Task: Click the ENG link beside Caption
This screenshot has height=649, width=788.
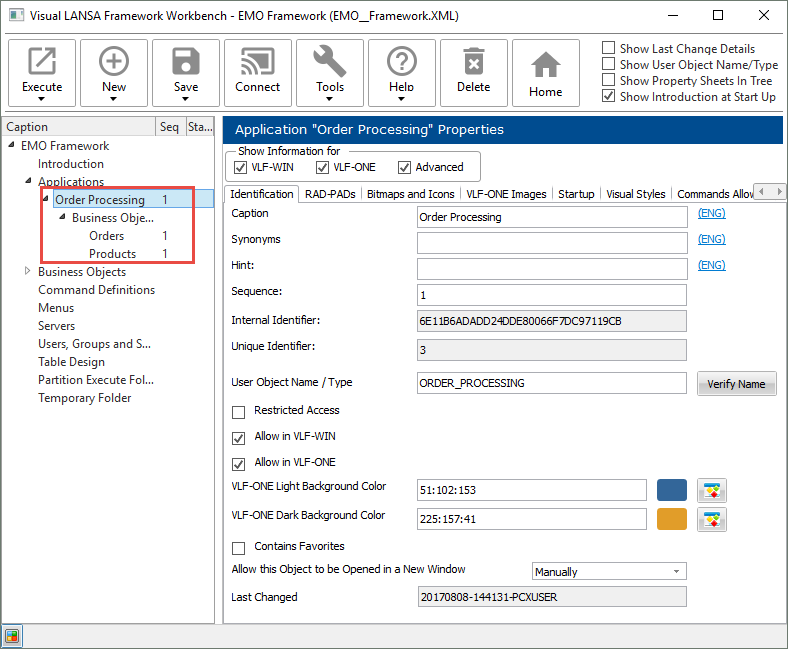Action: click(711, 214)
